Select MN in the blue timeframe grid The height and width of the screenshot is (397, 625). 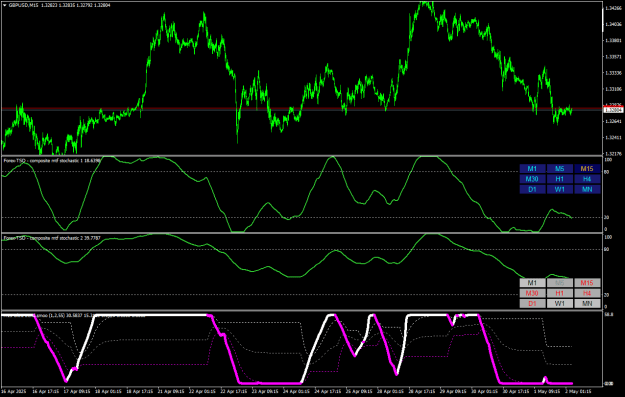pyautogui.click(x=587, y=190)
